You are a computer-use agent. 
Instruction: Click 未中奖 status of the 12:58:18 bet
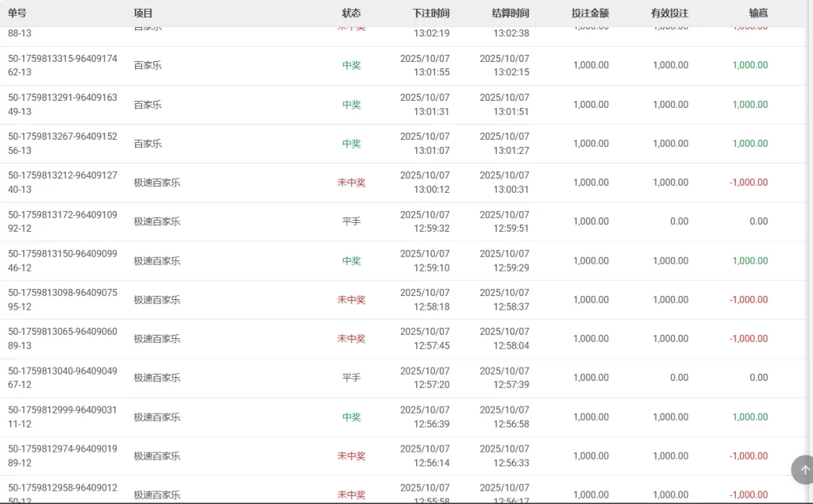[x=351, y=299]
